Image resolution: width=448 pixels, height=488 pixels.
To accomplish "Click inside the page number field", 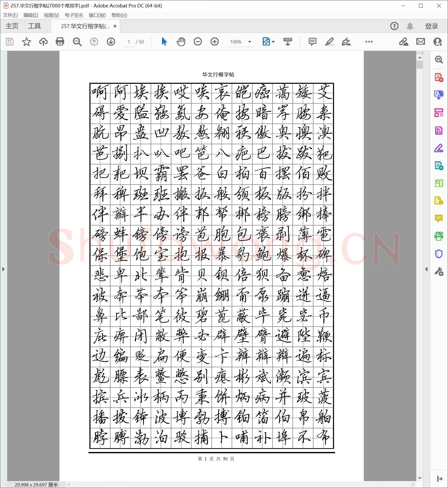I will (129, 42).
